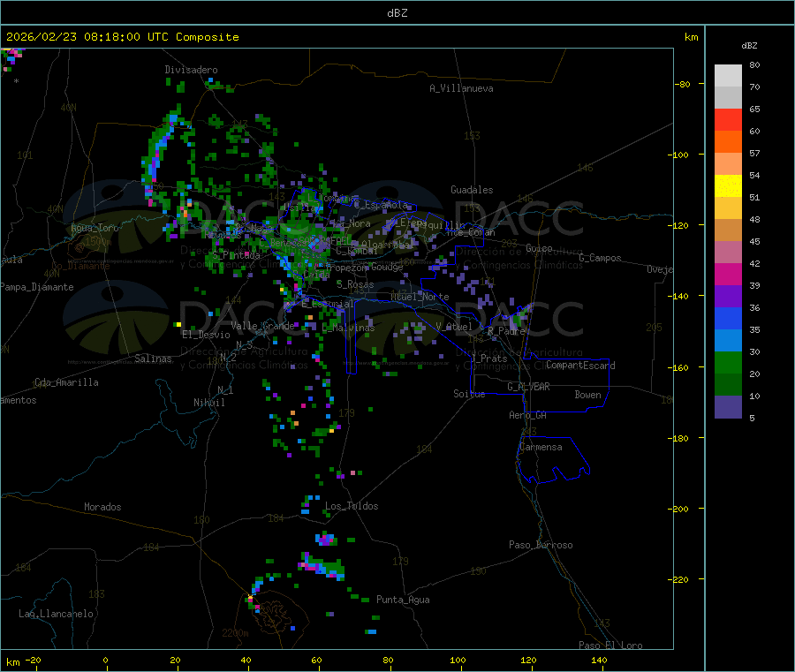Click the 2200m contour label near volcano
795x672 pixels.
click(x=235, y=633)
